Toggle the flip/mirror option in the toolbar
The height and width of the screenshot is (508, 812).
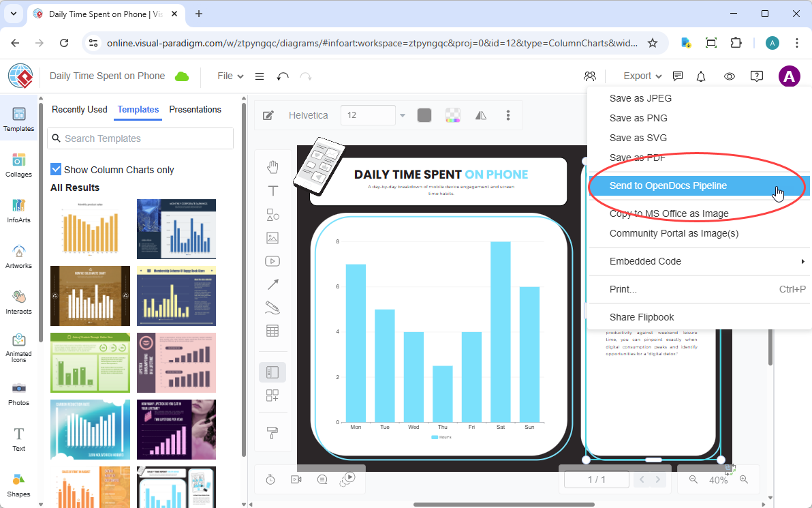[x=480, y=115]
